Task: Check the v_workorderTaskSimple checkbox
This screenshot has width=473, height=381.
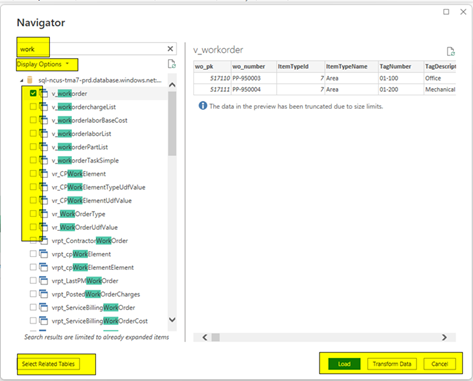Action: 33,160
